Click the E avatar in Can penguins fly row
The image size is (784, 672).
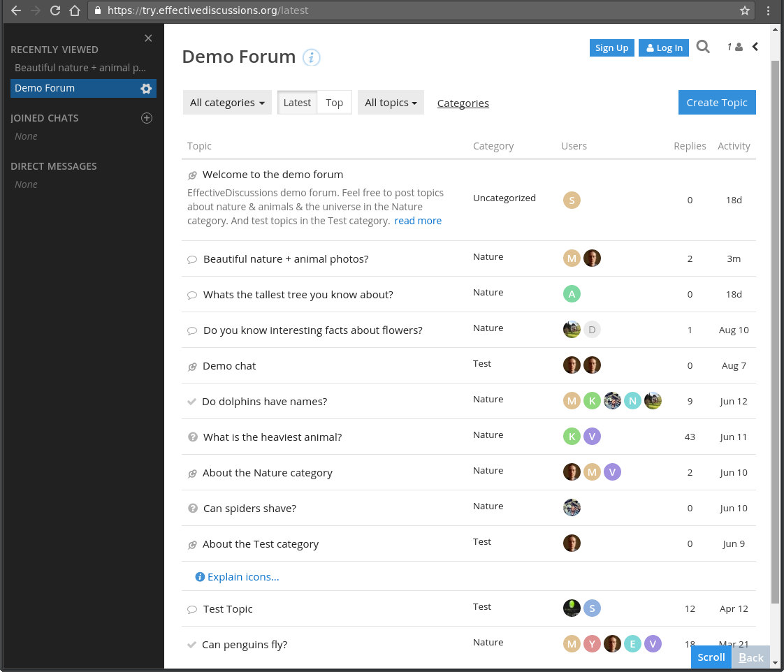(632, 644)
